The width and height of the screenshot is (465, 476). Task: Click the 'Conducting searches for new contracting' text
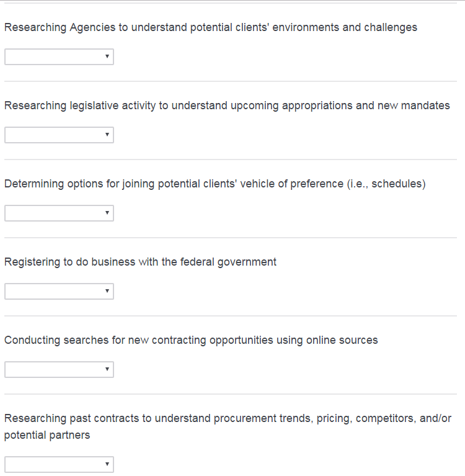[191, 340]
